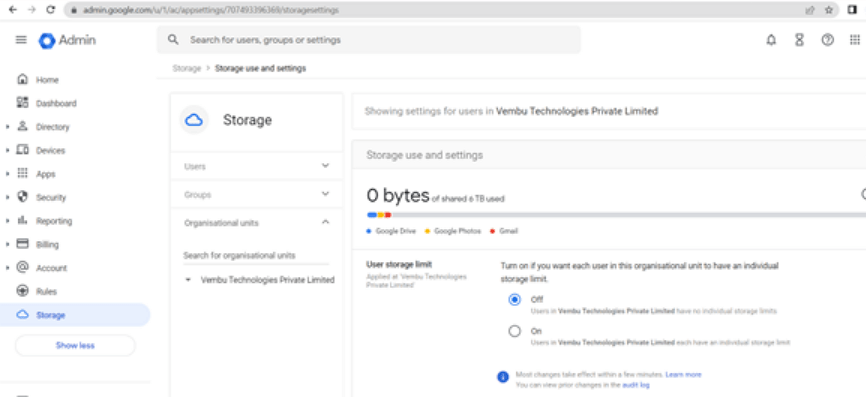Open the notifications bell

[x=772, y=40]
